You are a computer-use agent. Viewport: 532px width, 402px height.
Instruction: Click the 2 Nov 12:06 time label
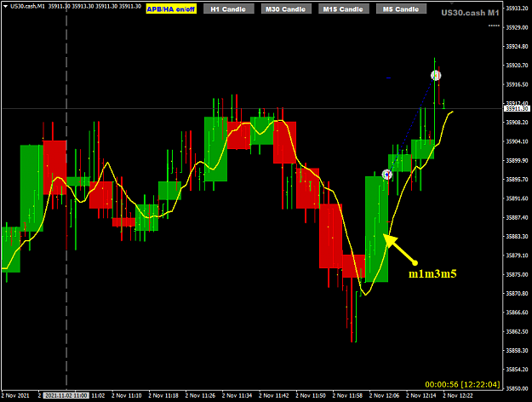coord(384,395)
